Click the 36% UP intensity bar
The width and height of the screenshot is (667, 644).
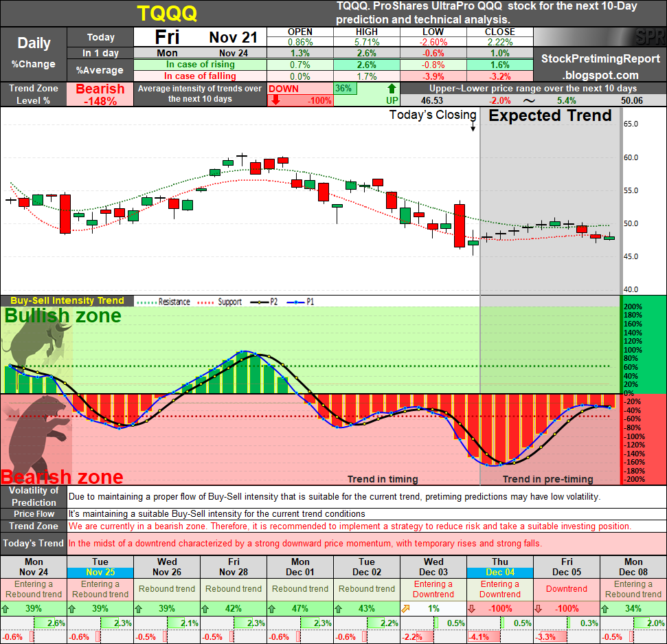point(345,89)
